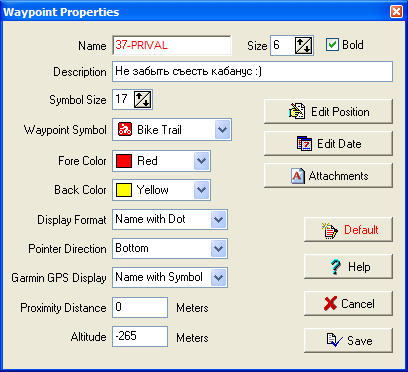Expand the Waypoint Symbol dropdown
This screenshot has width=408, height=372.
pos(222,129)
